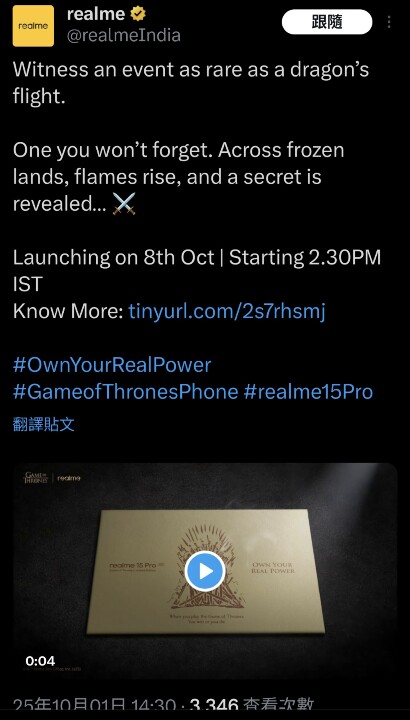
Task: Click the gold verified badge
Action: pyautogui.click(x=138, y=14)
